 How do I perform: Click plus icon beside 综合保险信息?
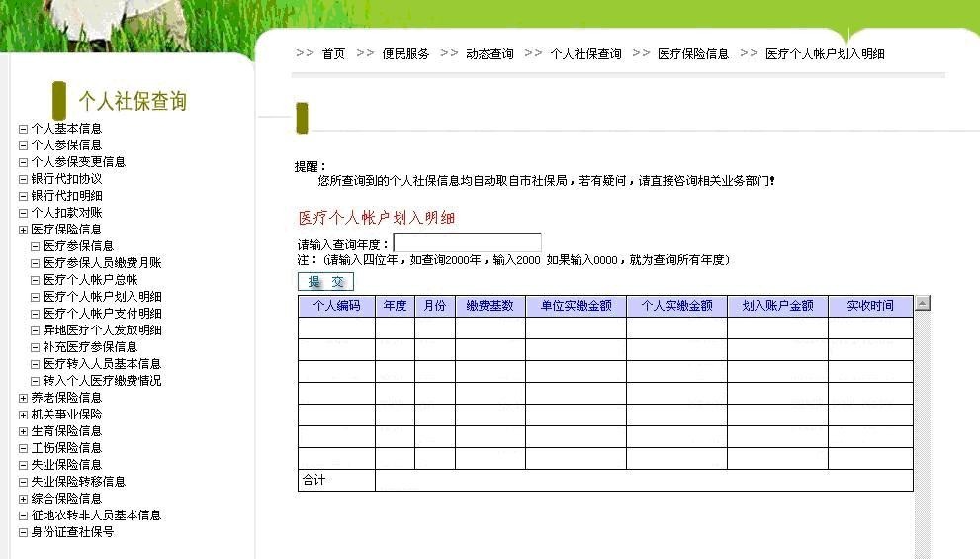[24, 499]
